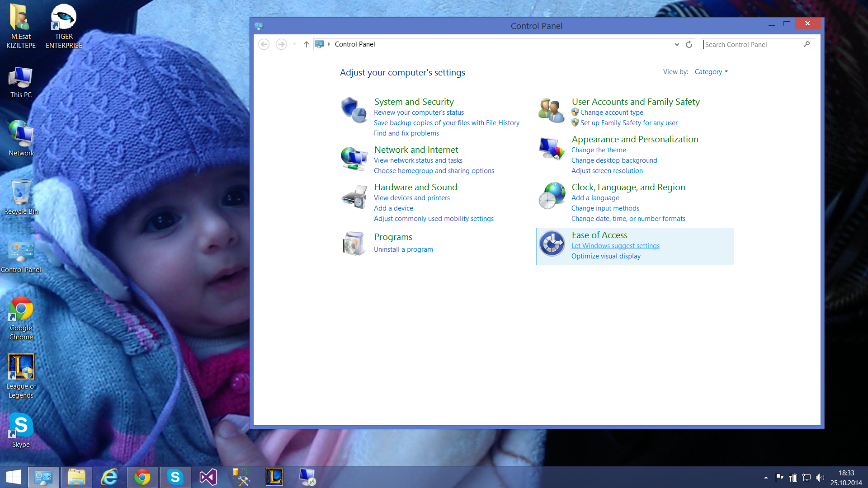Click the Clock, Language, and Region globe icon
Image resolution: width=868 pixels, height=488 pixels.
click(x=551, y=196)
